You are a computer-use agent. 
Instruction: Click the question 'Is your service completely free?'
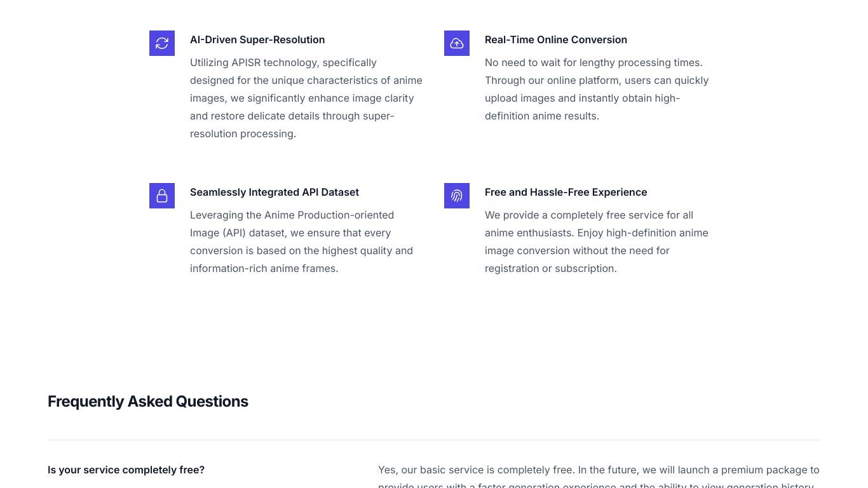point(126,470)
